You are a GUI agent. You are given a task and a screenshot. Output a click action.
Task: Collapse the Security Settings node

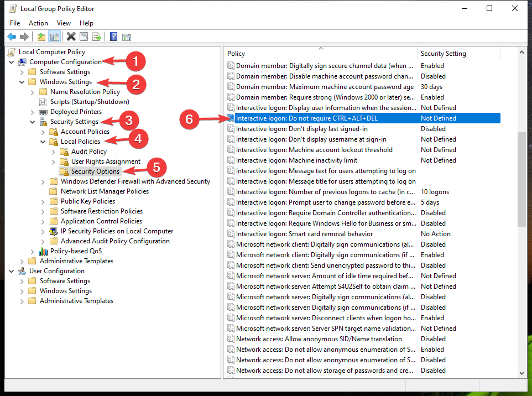click(32, 122)
